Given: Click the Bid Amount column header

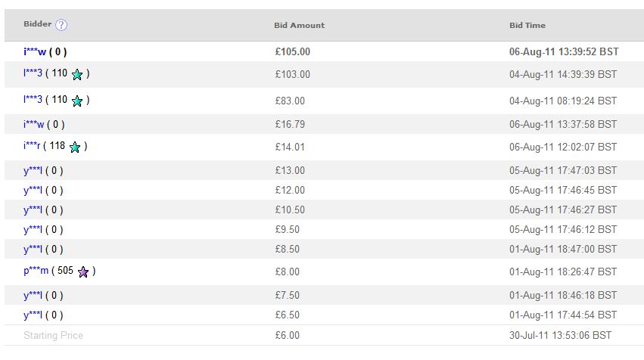Looking at the screenshot, I should click(x=300, y=26).
